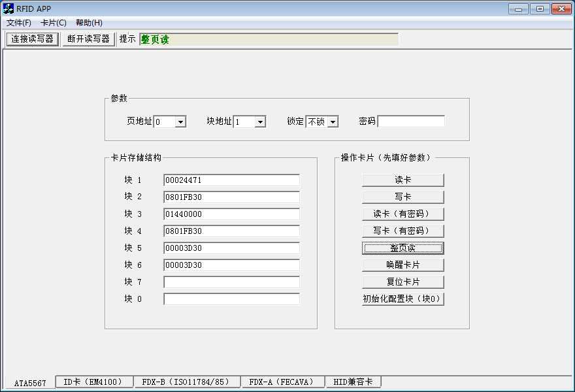Select the 块 4 field containing 0801FB30
Screen dimensions: 575x392
[x=231, y=231]
